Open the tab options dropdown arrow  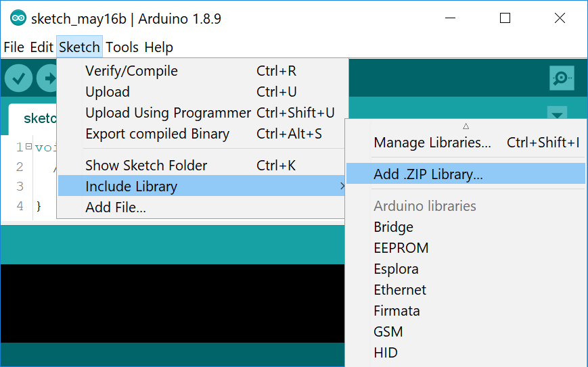[557, 114]
